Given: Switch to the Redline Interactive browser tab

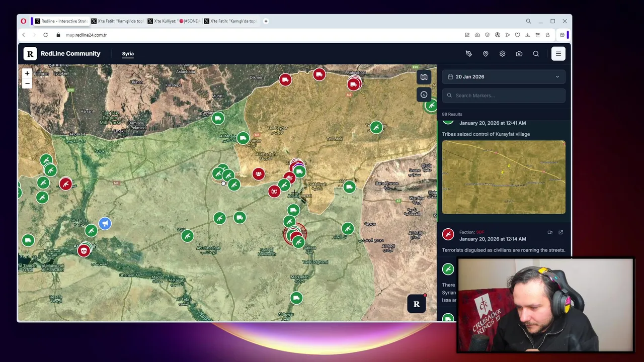Looking at the screenshot, I should click(x=61, y=21).
